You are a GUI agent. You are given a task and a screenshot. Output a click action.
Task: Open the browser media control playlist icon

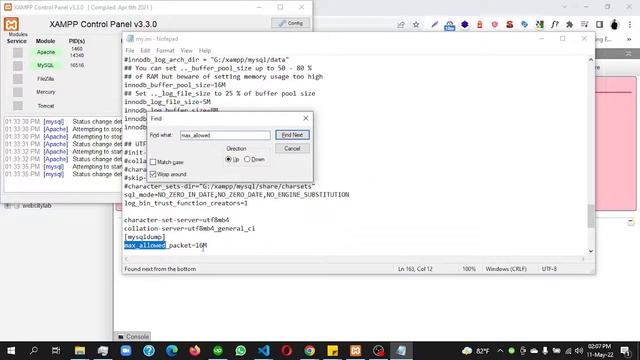584,25
